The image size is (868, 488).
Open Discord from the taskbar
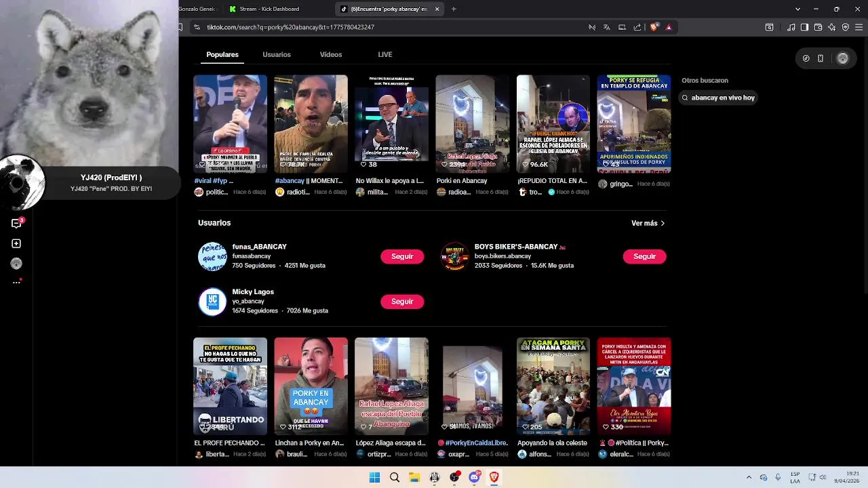[474, 477]
